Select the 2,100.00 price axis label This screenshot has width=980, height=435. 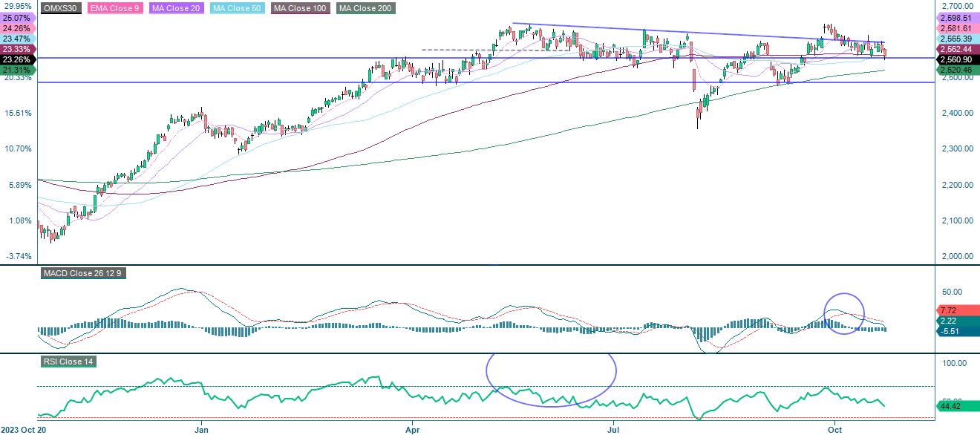957,220
